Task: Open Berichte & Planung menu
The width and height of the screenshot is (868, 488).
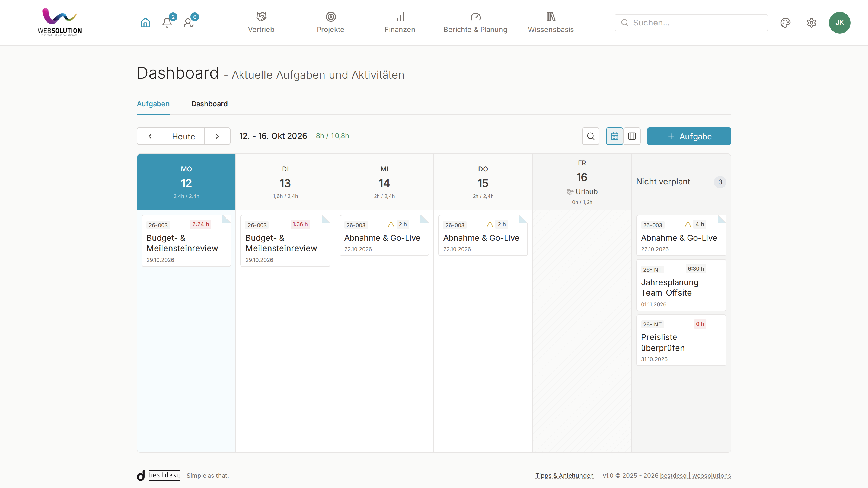Action: tap(476, 23)
